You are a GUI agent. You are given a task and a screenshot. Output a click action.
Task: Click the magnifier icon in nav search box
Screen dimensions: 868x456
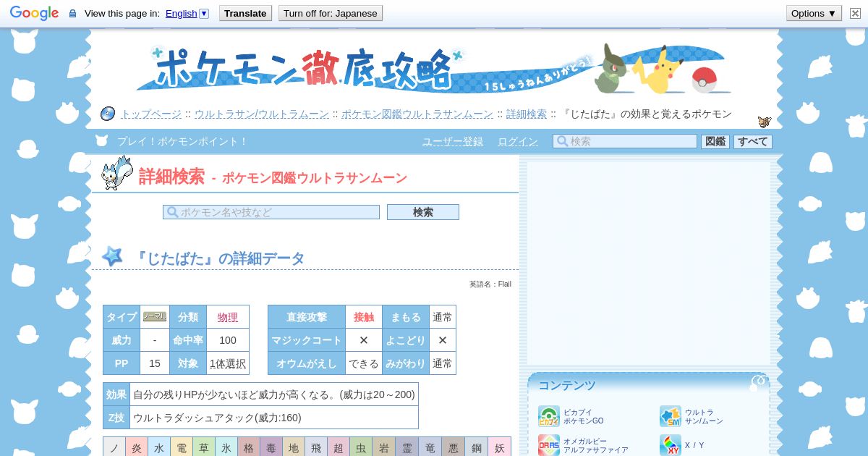pyautogui.click(x=562, y=141)
